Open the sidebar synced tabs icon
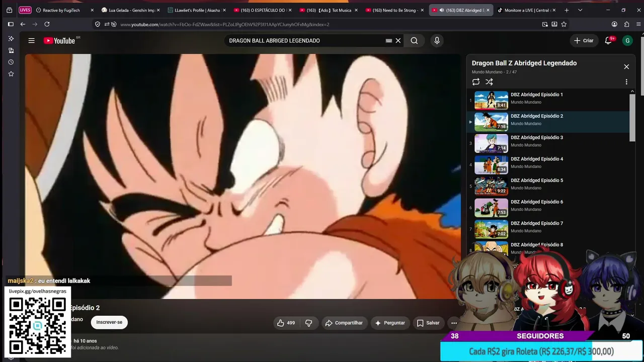 [11, 50]
